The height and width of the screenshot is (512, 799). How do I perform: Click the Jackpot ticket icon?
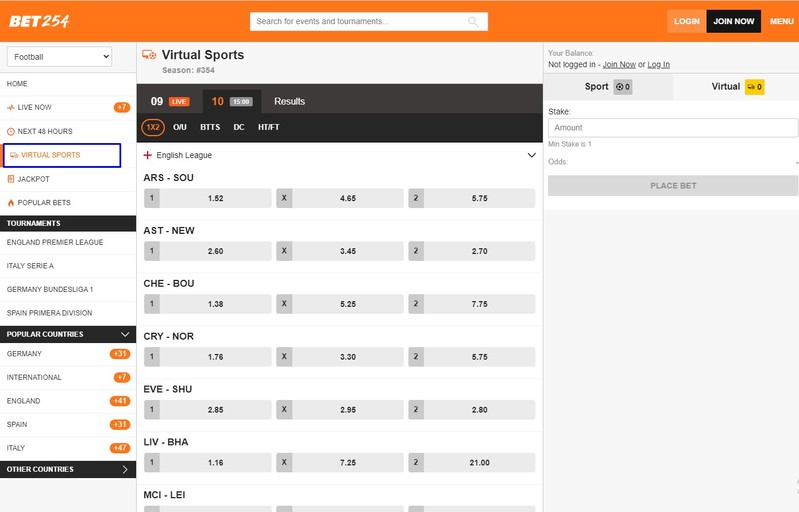pyautogui.click(x=11, y=179)
